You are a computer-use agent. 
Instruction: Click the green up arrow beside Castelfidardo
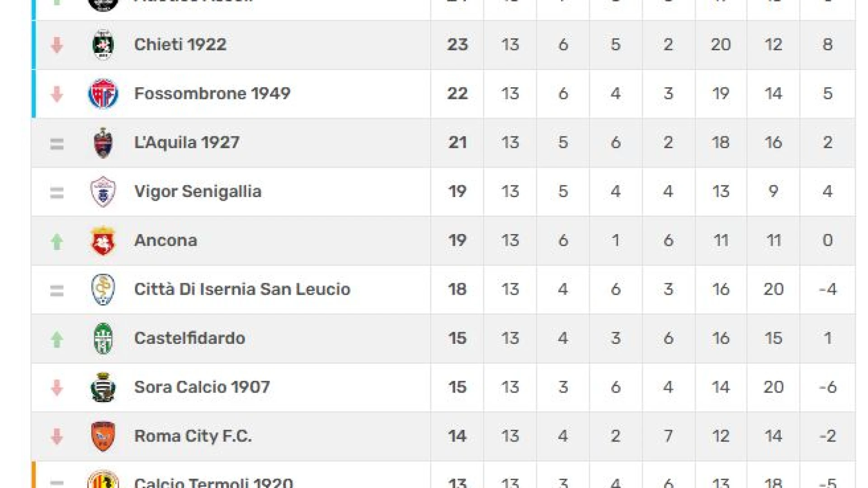(x=57, y=339)
